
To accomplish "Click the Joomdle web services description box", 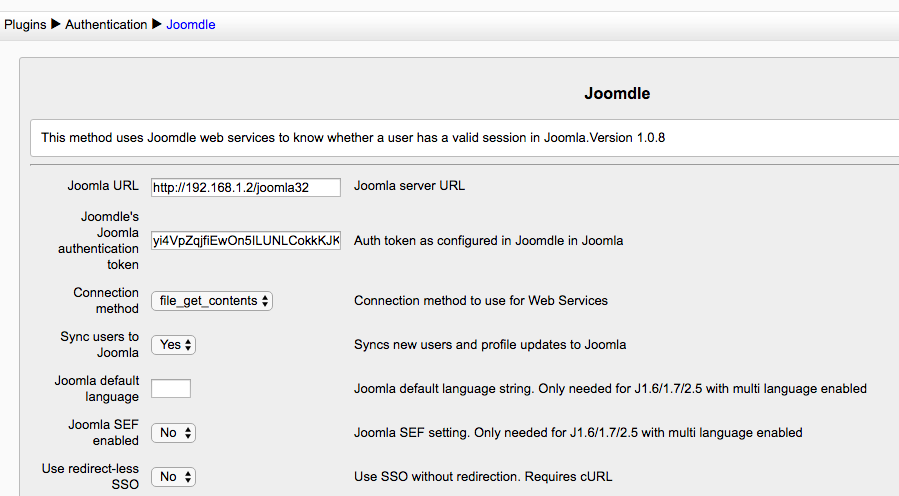I will click(x=400, y=138).
